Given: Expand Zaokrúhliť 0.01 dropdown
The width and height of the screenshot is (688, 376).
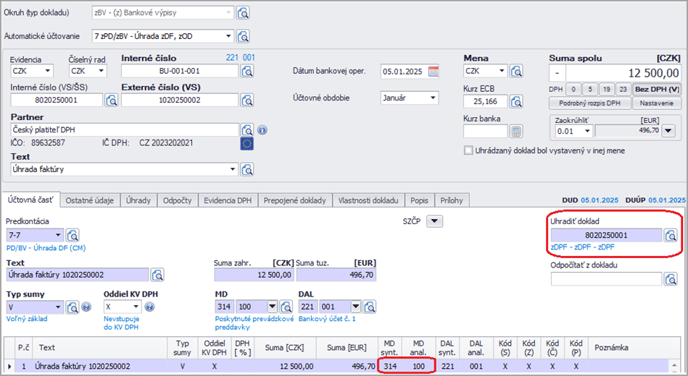Looking at the screenshot, I should [x=587, y=131].
